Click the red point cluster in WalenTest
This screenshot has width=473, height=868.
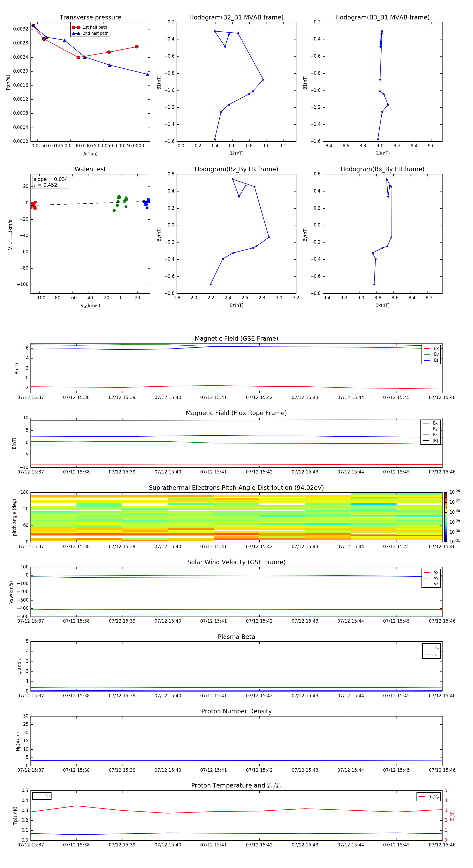point(33,205)
